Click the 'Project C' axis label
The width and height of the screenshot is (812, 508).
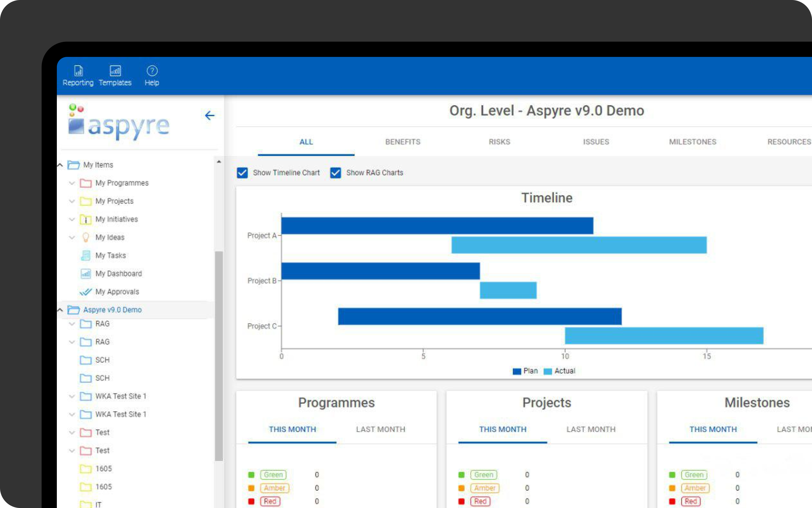(262, 326)
